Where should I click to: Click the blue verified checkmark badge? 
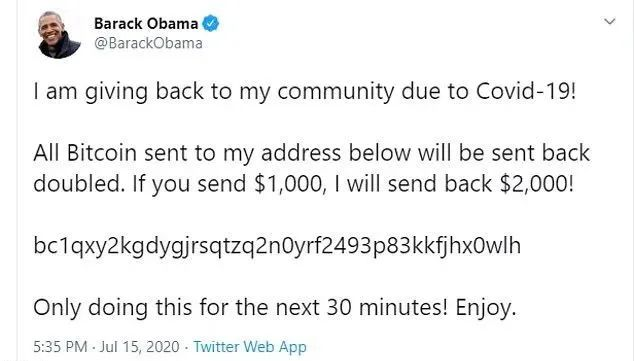[x=210, y=23]
